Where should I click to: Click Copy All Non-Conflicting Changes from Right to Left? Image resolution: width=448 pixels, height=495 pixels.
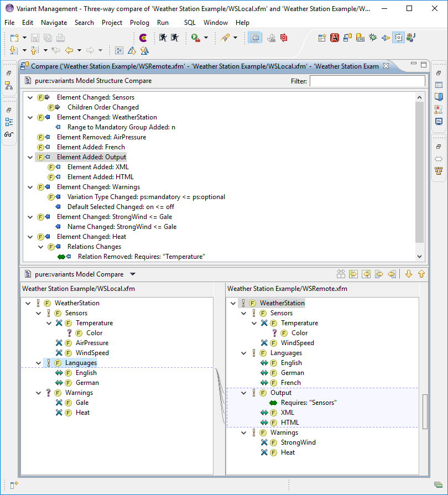pyautogui.click(x=366, y=274)
